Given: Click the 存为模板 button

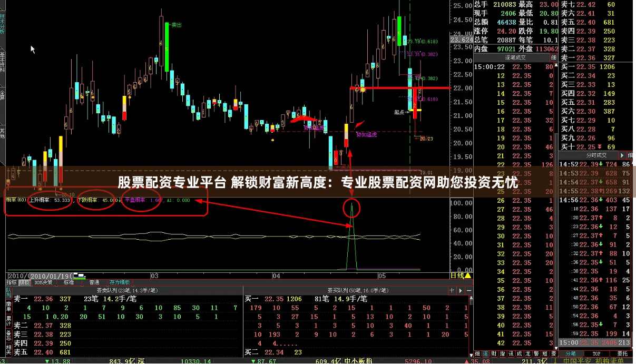Looking at the screenshot, I should point(119,282).
